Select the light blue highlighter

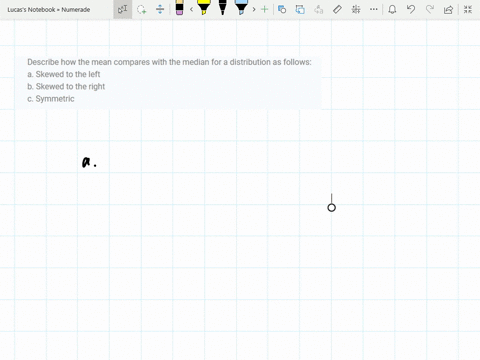click(241, 7)
